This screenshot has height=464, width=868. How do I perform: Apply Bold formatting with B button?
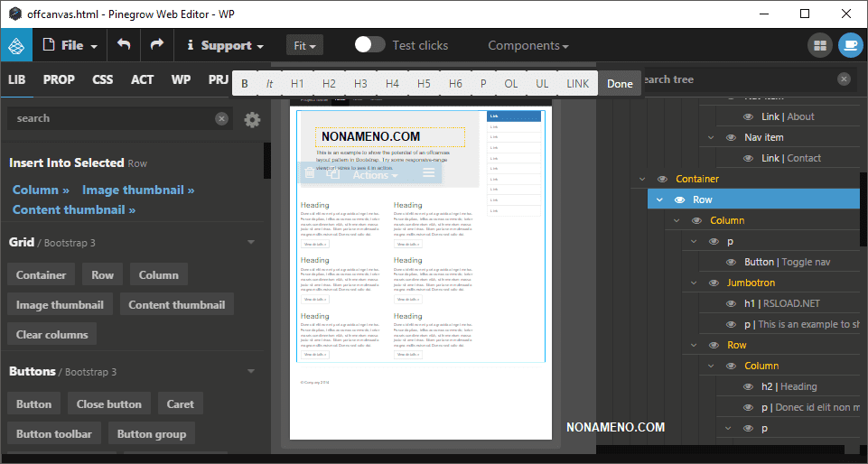tap(245, 83)
